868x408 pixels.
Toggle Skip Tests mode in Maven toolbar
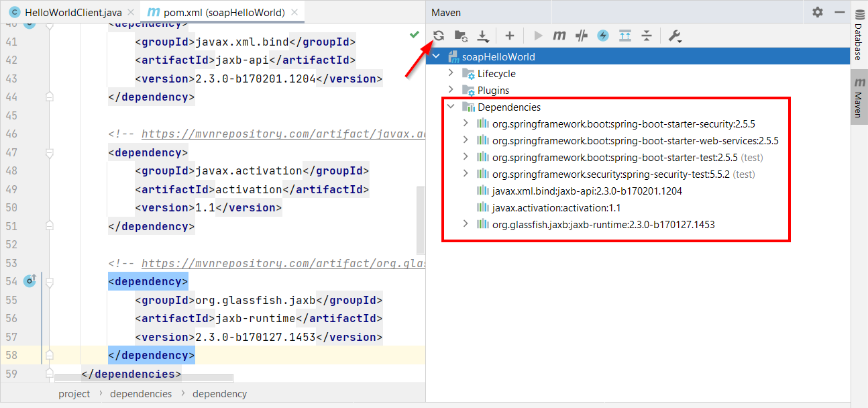(x=603, y=36)
